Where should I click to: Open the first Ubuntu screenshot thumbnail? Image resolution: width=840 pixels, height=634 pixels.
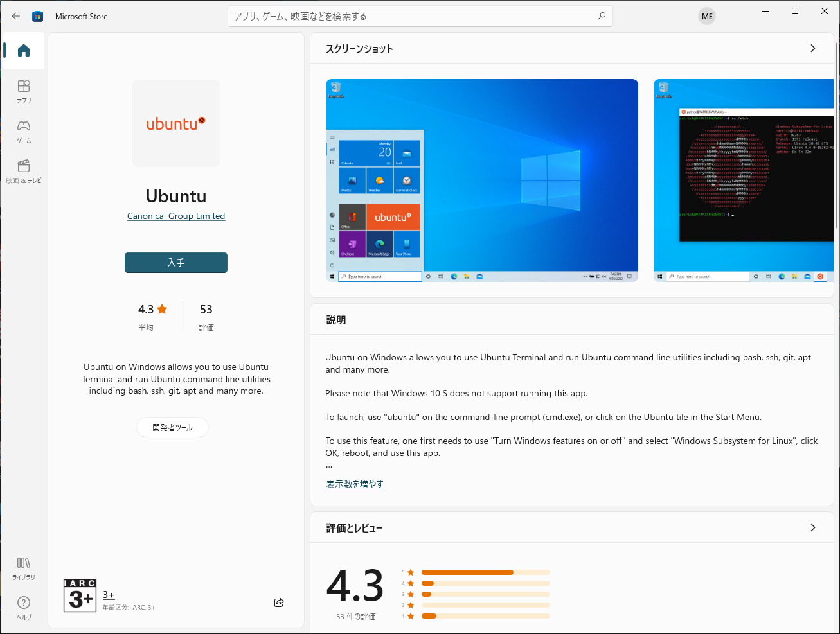coord(482,181)
